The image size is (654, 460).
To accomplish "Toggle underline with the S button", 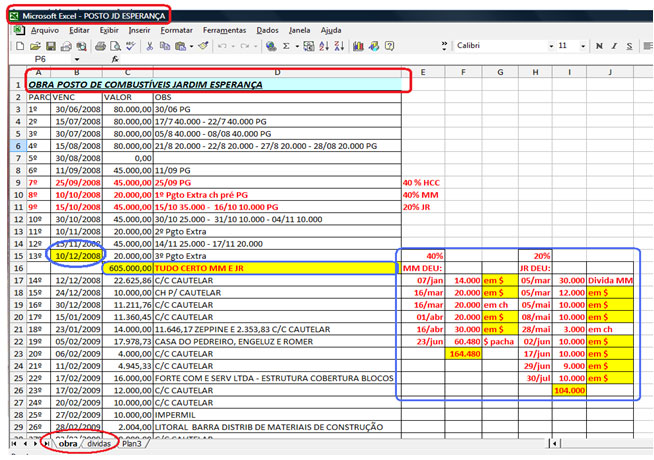I will pos(629,46).
